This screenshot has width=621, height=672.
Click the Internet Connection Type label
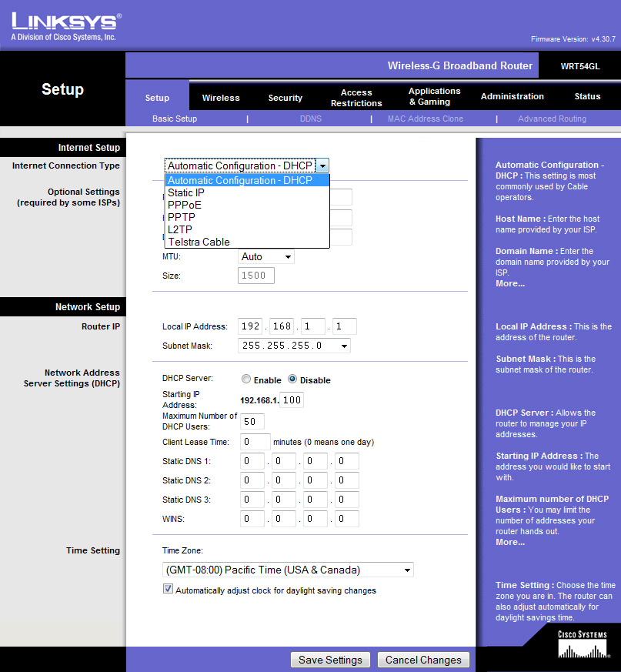point(66,165)
